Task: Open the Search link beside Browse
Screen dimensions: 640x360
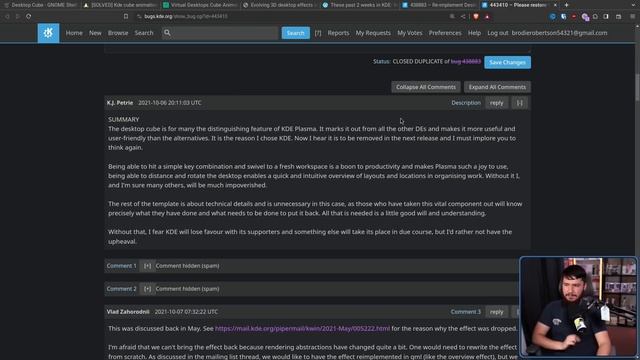Action: (x=144, y=33)
